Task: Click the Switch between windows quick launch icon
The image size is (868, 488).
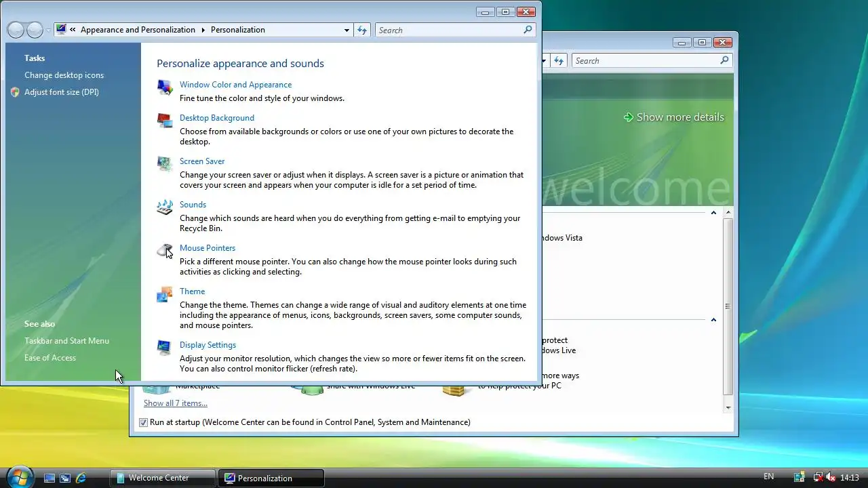Action: (x=65, y=478)
